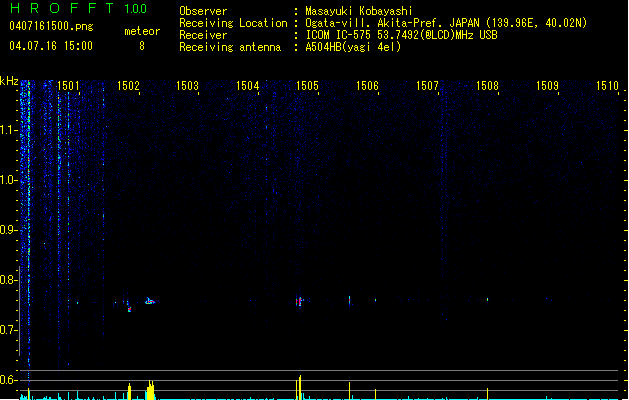
Task: Click the 1504 time axis marker
Action: 248,85
